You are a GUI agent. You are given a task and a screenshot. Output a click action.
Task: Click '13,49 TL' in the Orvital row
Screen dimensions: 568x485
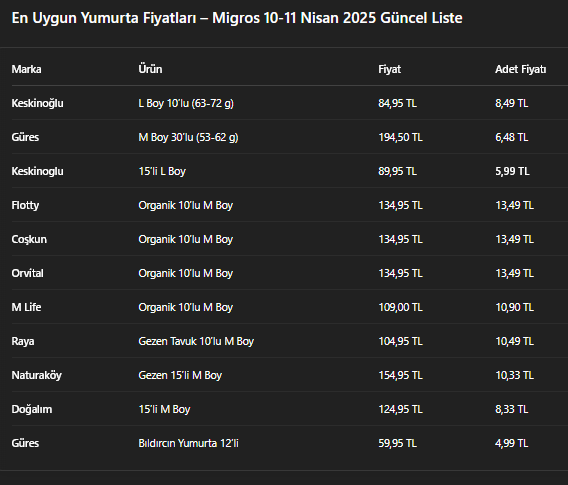(x=514, y=273)
